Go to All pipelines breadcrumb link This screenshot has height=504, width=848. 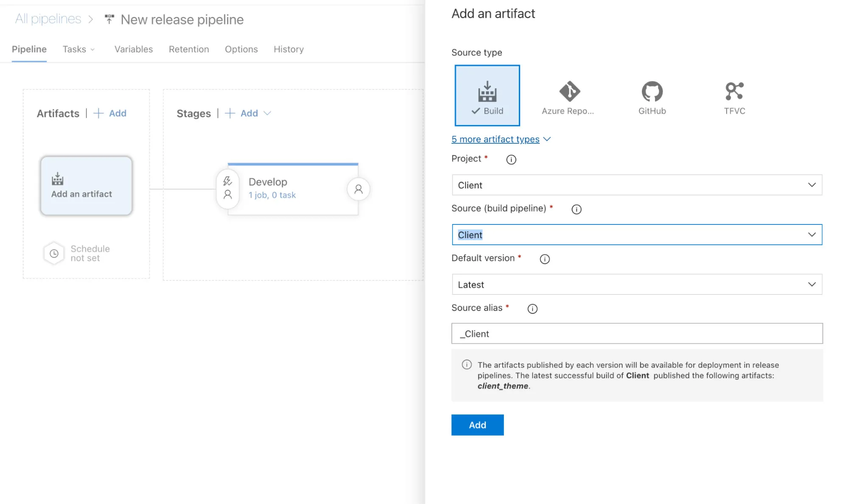pyautogui.click(x=48, y=19)
